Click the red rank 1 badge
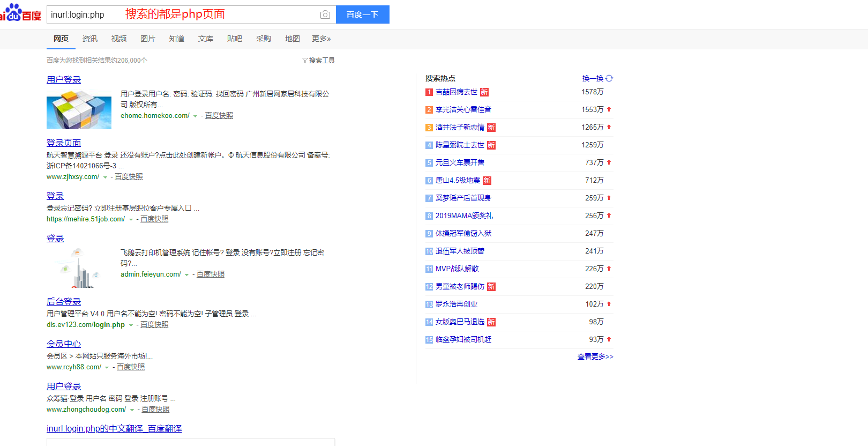 click(429, 92)
